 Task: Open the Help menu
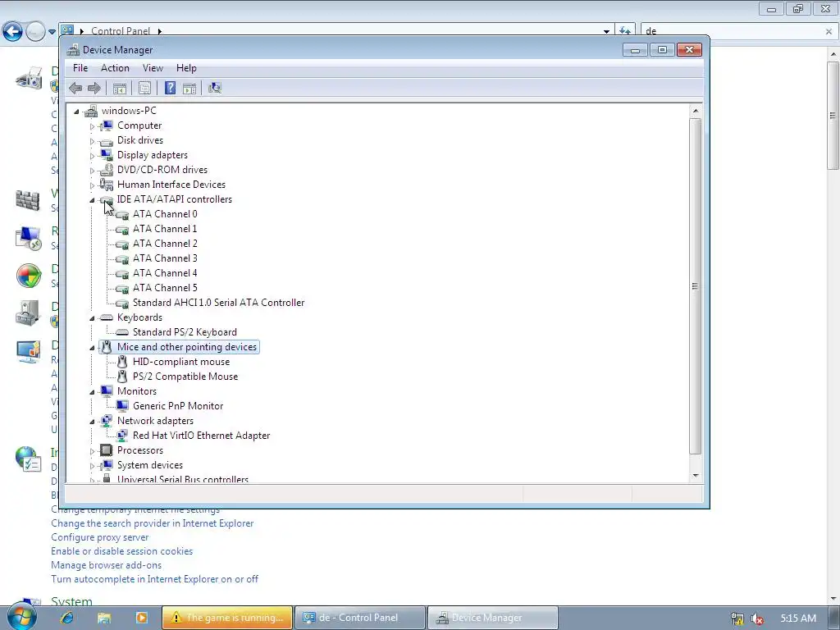(x=186, y=68)
